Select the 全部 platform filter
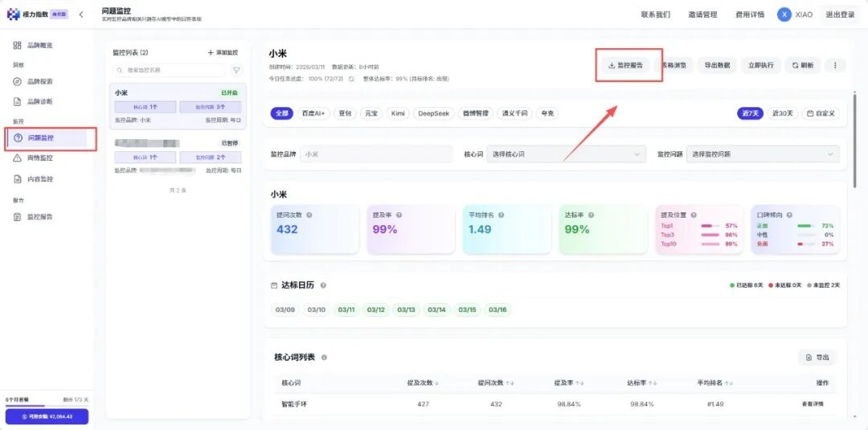 281,113
